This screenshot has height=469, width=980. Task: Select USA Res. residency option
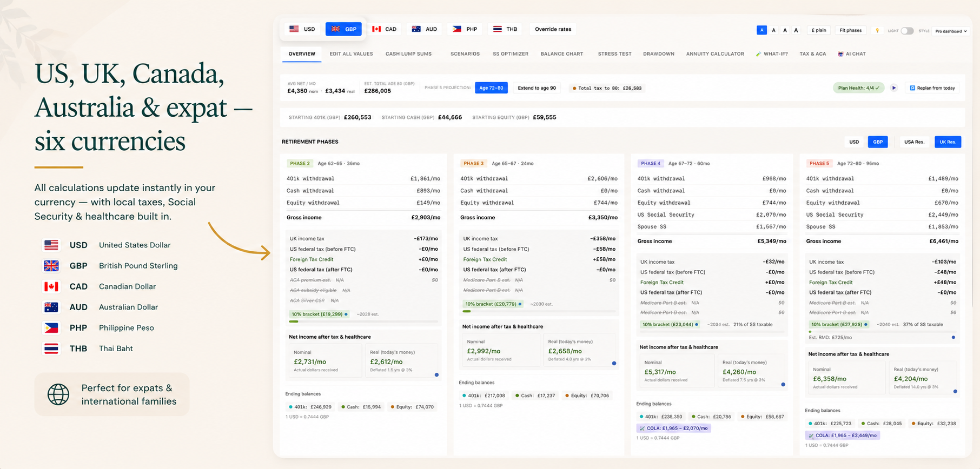[915, 142]
